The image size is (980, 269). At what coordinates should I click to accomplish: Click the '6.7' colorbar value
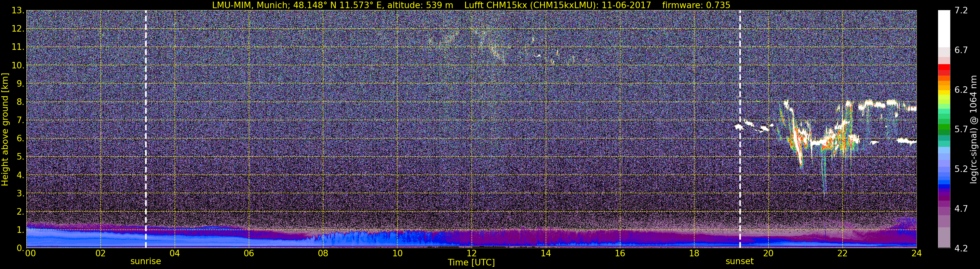[x=961, y=50]
